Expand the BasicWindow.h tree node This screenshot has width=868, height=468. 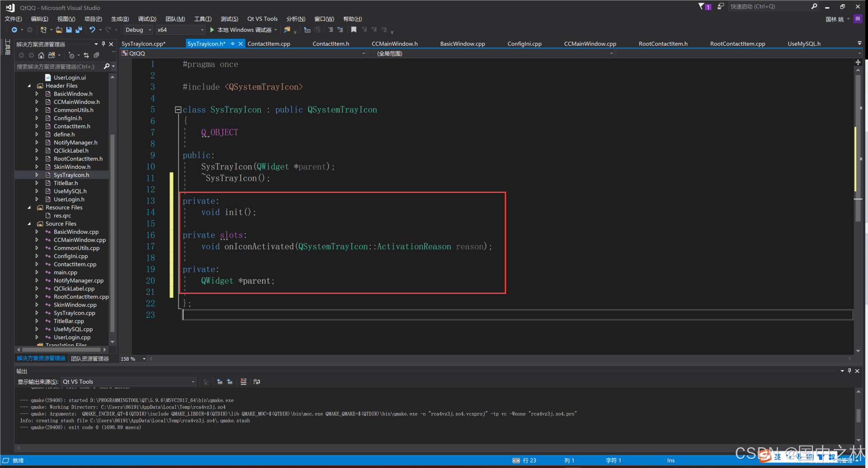click(37, 94)
